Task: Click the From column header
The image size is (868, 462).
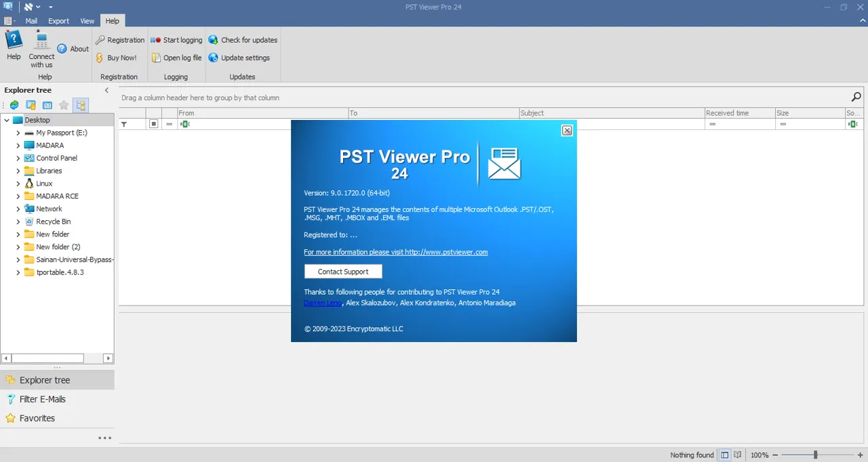Action: [263, 113]
